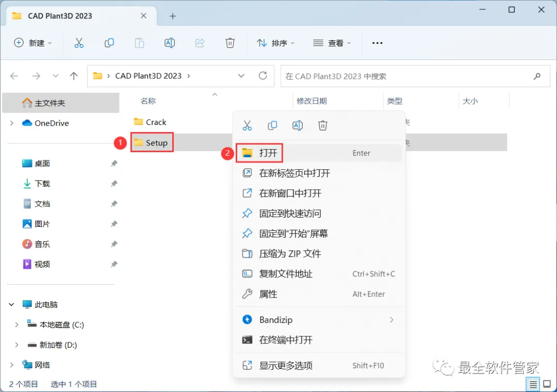This screenshot has width=557, height=392.
Task: Sort by the 大小 column header
Action: point(470,101)
